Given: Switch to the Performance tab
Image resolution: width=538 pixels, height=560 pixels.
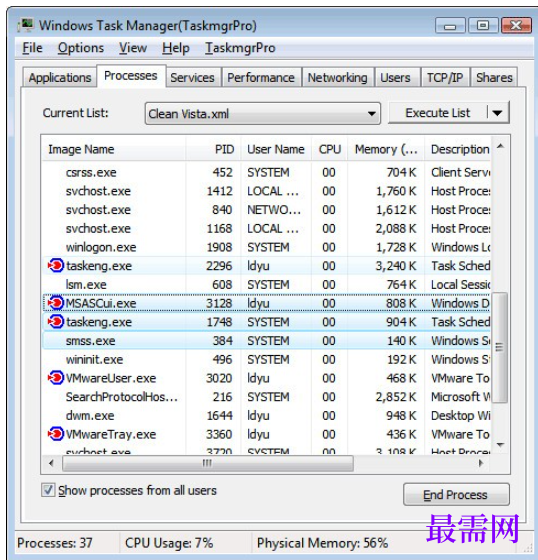Looking at the screenshot, I should coord(261,78).
